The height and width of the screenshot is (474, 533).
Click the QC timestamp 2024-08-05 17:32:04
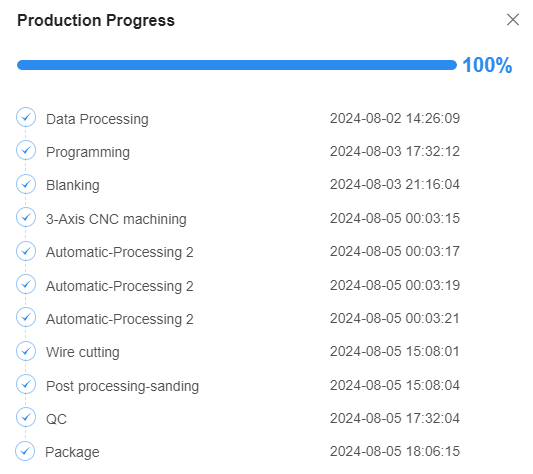(x=395, y=418)
